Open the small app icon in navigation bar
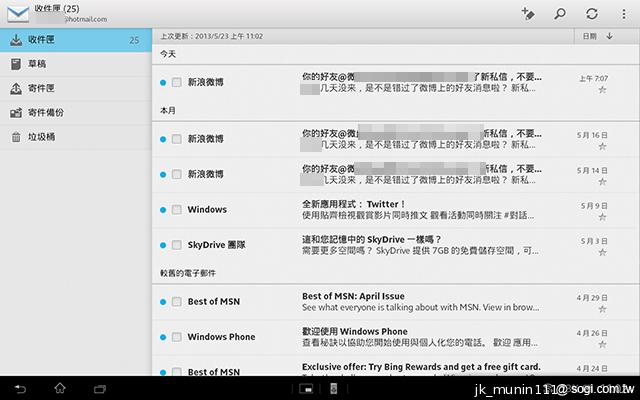 (x=306, y=389)
